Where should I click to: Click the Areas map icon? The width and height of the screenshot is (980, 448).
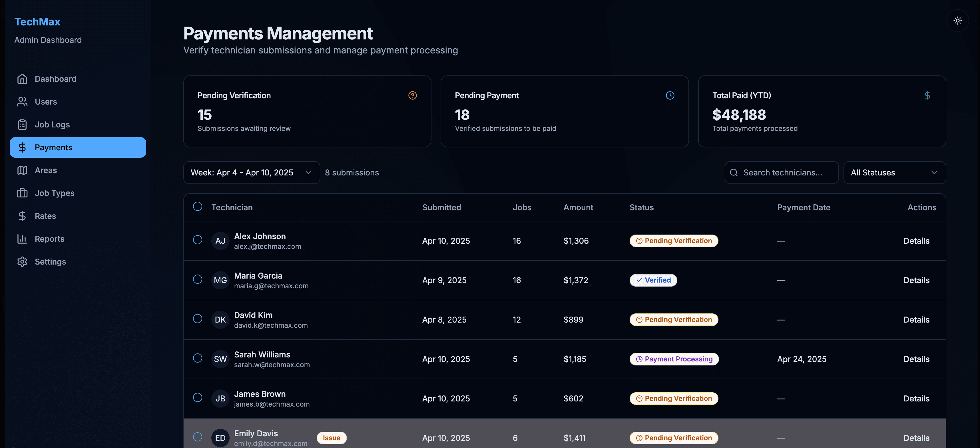click(23, 170)
